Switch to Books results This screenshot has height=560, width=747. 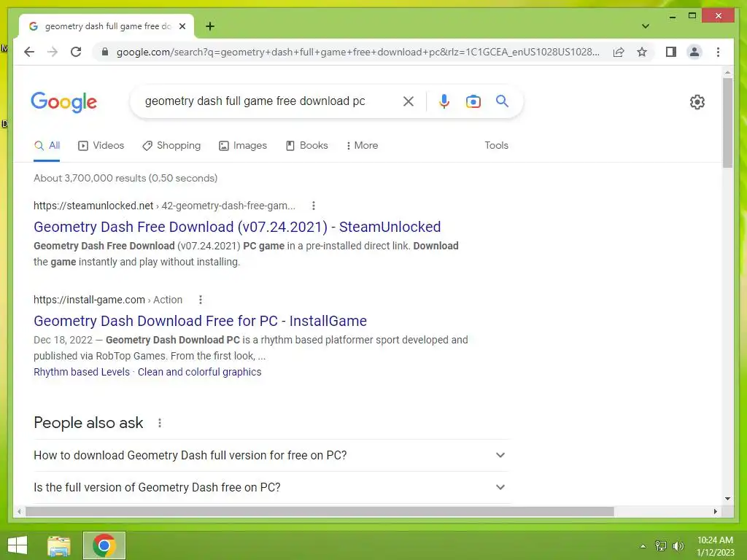pyautogui.click(x=307, y=146)
